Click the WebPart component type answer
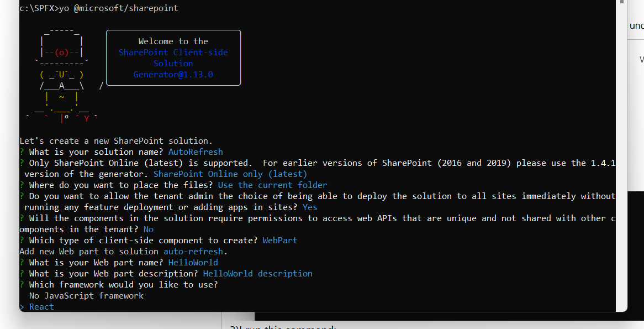Viewport: 644px width, 329px height. [x=280, y=241]
